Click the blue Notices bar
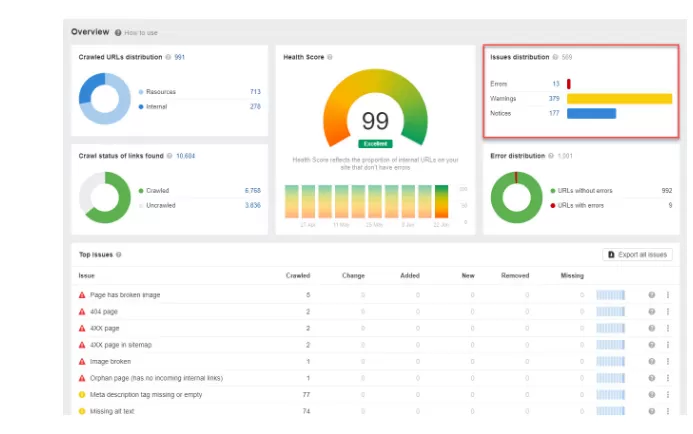693x434 pixels. pyautogui.click(x=591, y=114)
